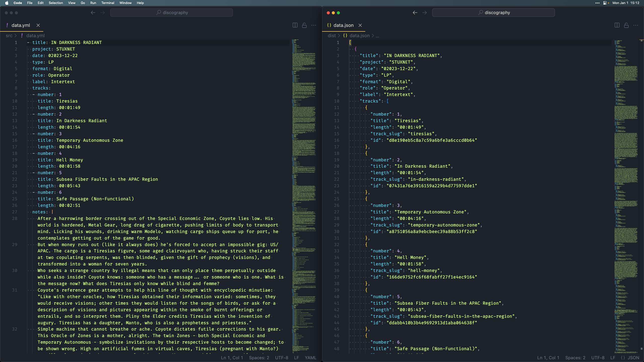The image size is (644, 362).
Task: Go back in left window navigation
Action: pyautogui.click(x=93, y=13)
